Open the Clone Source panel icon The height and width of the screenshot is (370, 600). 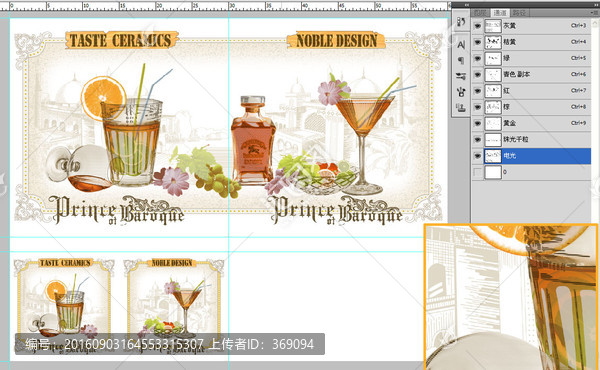461,108
